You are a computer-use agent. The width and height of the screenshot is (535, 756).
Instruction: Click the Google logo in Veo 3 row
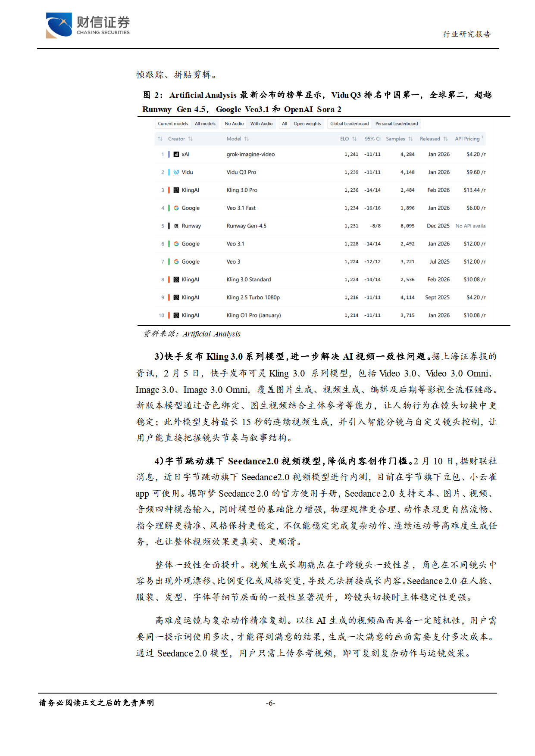tap(176, 261)
